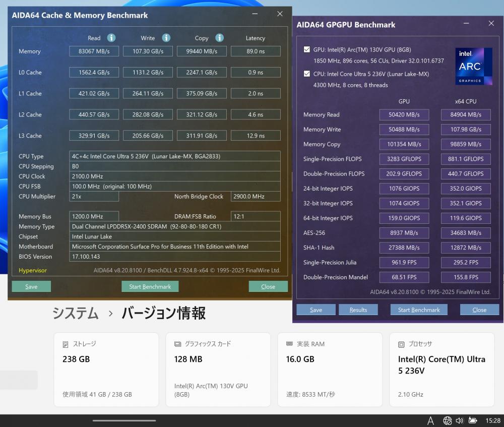The height and width of the screenshot is (427, 504).
Task: Click the Memory Read latency value field
Action: [x=255, y=51]
